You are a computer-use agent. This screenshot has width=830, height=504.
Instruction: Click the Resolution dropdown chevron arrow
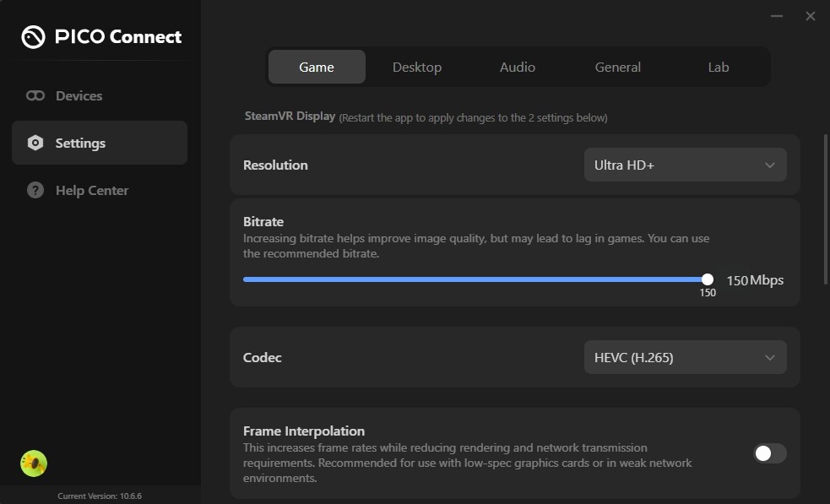[x=770, y=165]
